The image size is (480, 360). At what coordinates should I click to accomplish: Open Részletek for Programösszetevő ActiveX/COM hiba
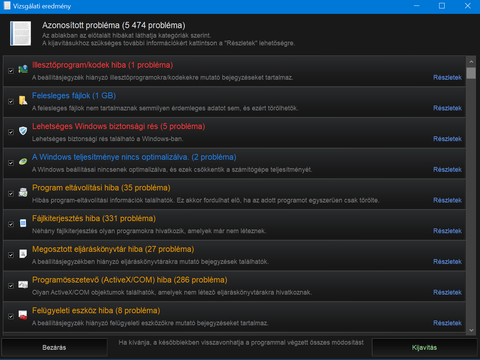click(x=447, y=292)
